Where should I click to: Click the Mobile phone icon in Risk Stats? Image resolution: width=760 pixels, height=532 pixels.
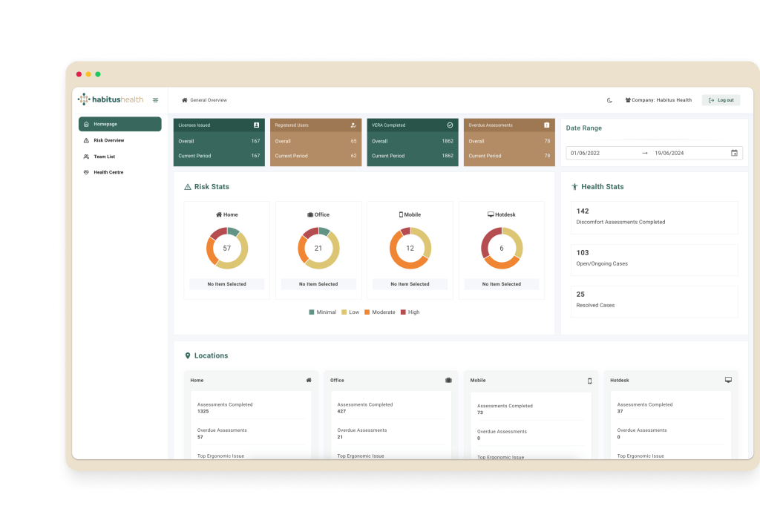[x=401, y=214]
